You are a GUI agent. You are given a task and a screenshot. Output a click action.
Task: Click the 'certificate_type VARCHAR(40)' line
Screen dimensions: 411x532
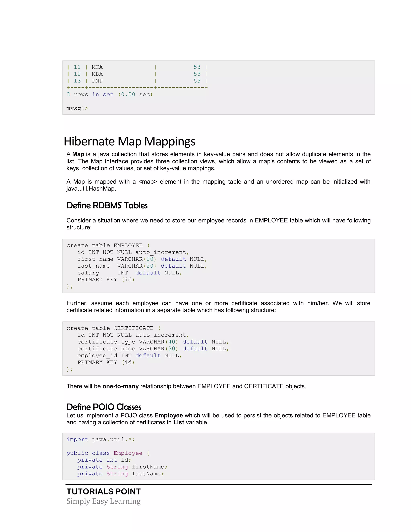point(153,342)
